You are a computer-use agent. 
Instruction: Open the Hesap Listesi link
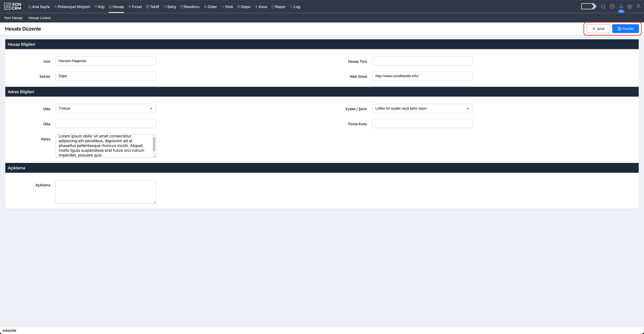pyautogui.click(x=39, y=18)
